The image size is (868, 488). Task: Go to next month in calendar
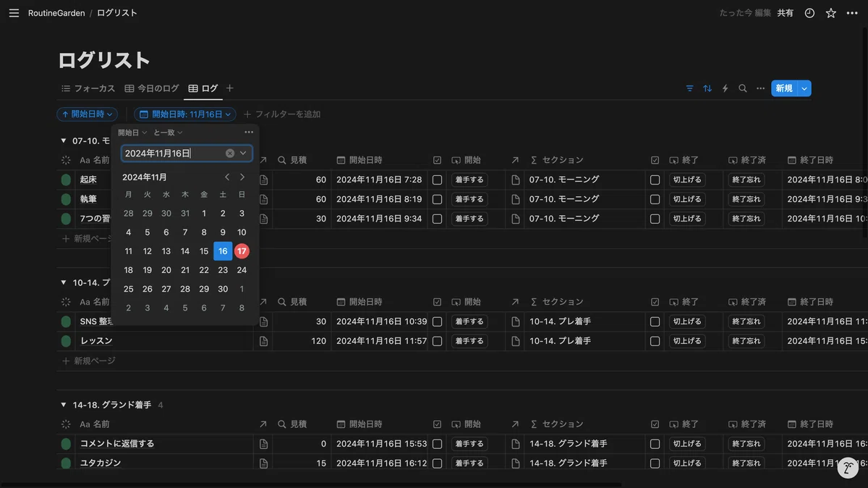coord(242,177)
